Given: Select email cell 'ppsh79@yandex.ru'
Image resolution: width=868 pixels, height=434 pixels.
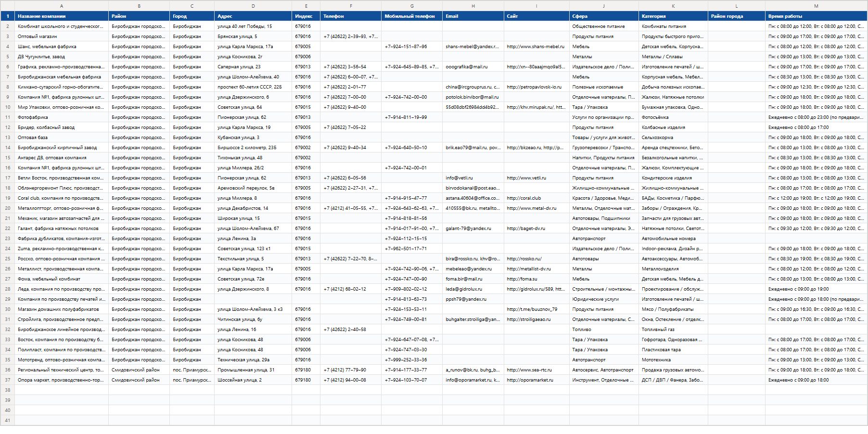Looking at the screenshot, I should tap(473, 299).
